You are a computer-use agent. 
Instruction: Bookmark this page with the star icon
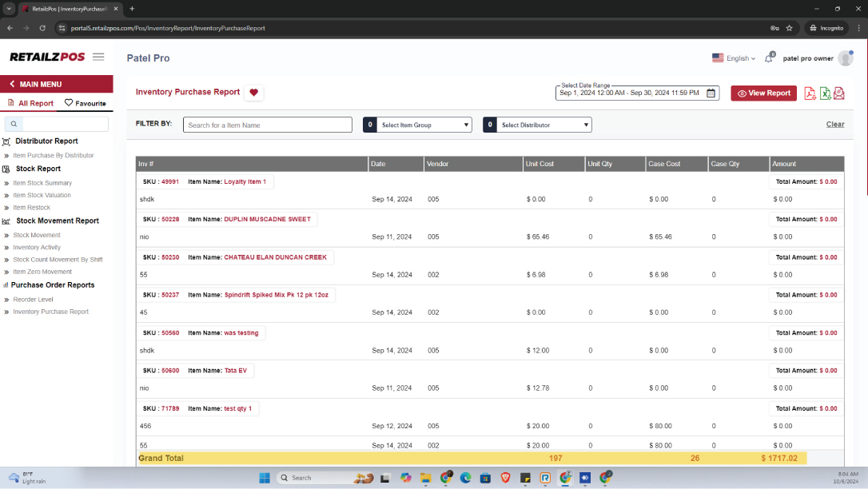pyautogui.click(x=789, y=28)
